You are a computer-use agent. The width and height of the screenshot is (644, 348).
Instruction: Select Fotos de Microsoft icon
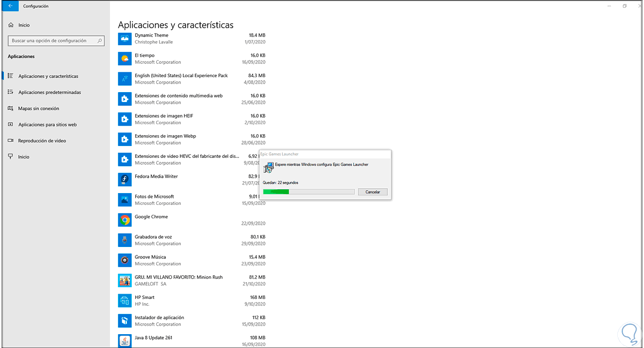tap(125, 200)
